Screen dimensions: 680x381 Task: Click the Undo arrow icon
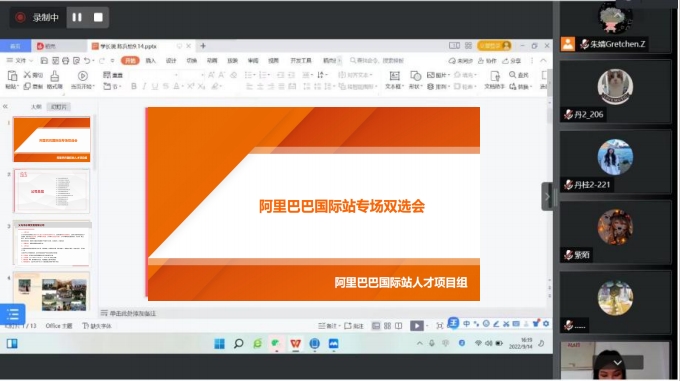pyautogui.click(x=87, y=61)
